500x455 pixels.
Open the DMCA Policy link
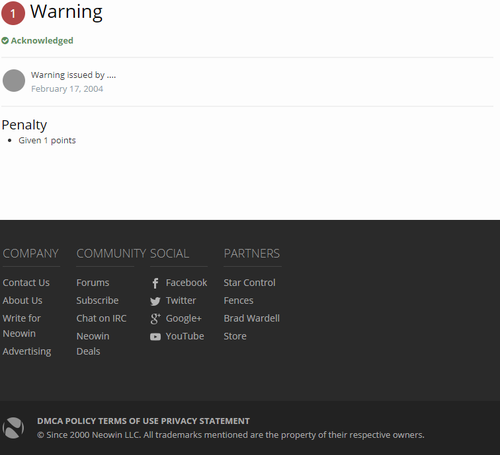coord(67,421)
